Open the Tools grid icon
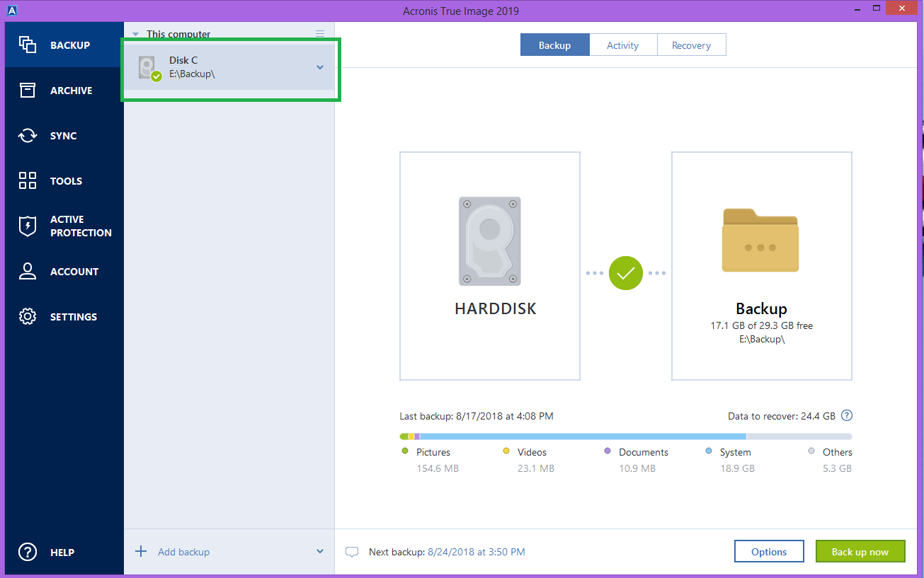The width and height of the screenshot is (924, 578). point(28,180)
